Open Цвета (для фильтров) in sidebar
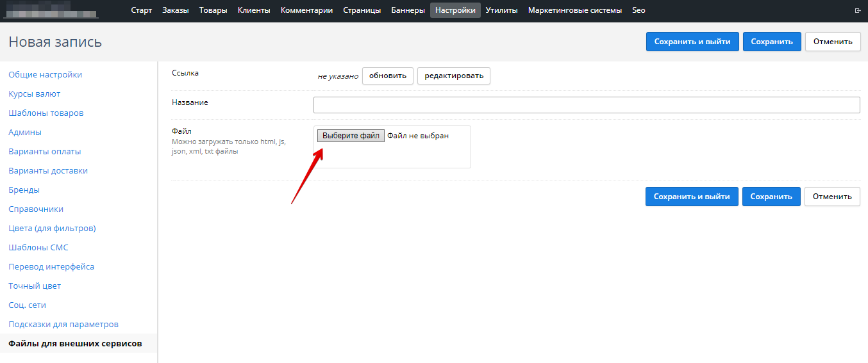This screenshot has width=868, height=363. pyautogui.click(x=52, y=228)
